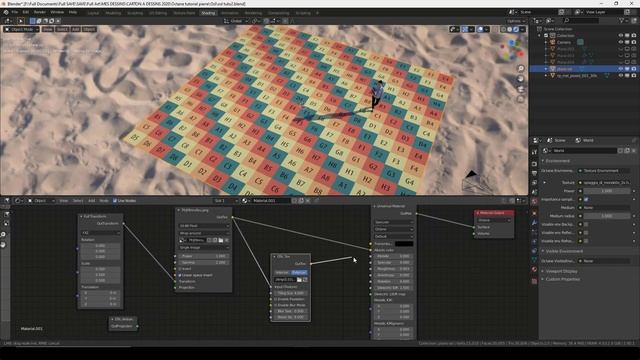Click the Internal button in OSL Tex node

282,272
